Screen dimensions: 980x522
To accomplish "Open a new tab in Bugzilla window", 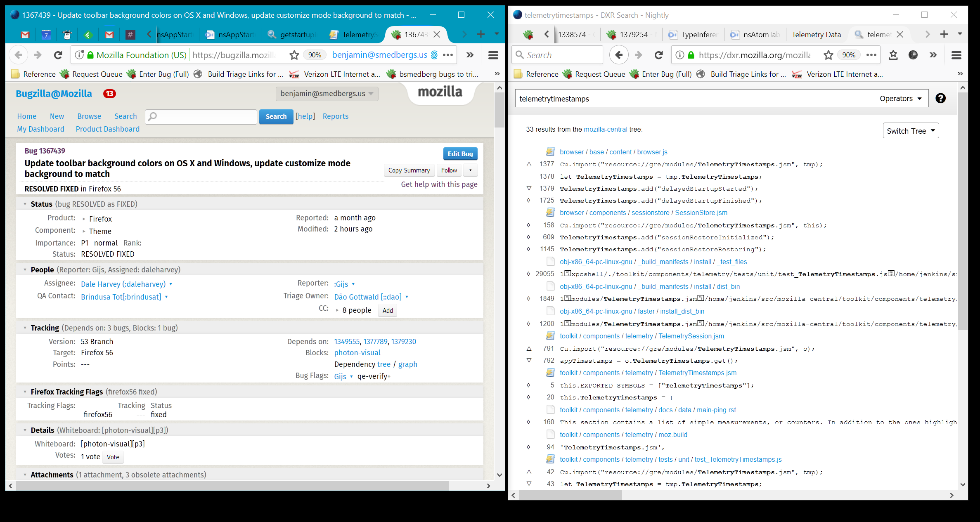I will point(481,35).
